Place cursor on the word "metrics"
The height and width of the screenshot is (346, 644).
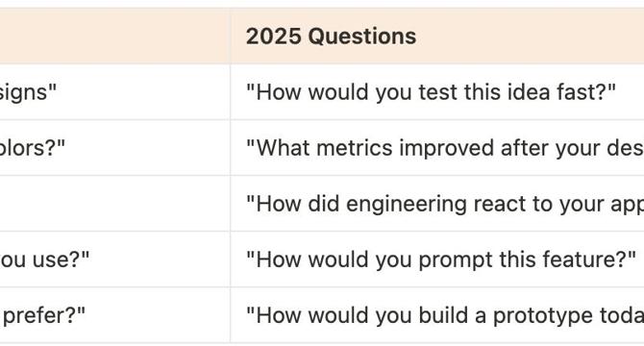click(x=355, y=148)
